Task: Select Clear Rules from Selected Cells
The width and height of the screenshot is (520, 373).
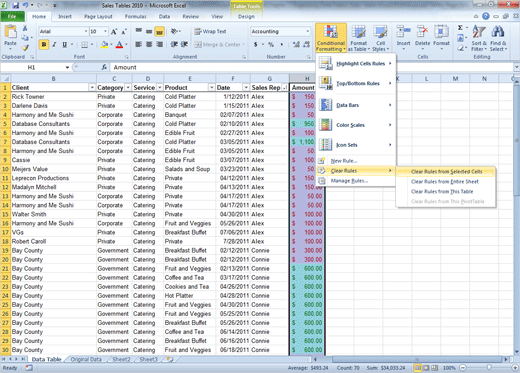Action: (446, 171)
